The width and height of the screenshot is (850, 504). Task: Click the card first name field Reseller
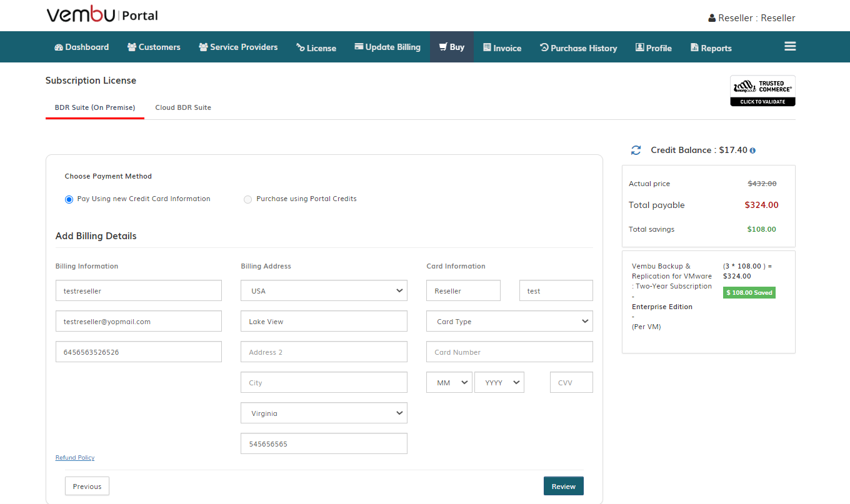click(463, 290)
